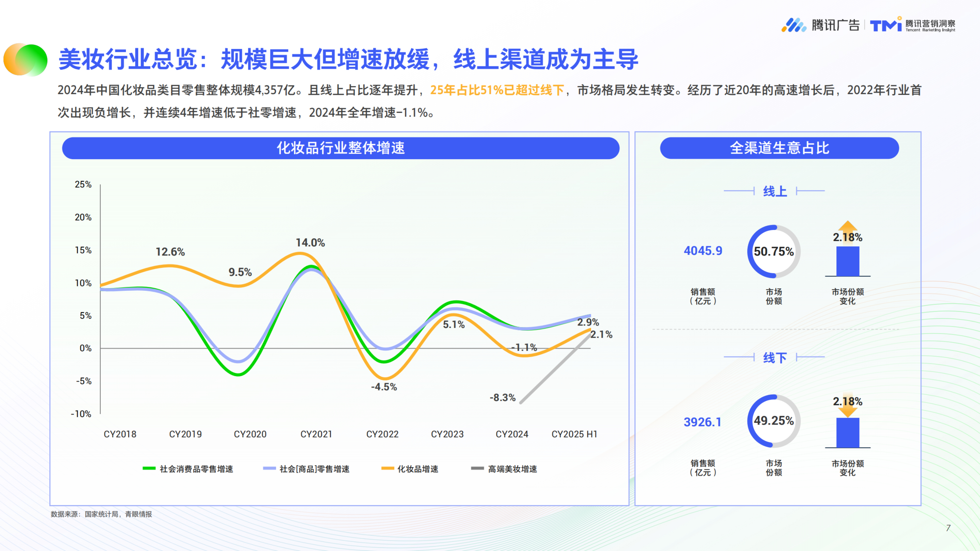Click the online 50.75% market share donut

773,251
